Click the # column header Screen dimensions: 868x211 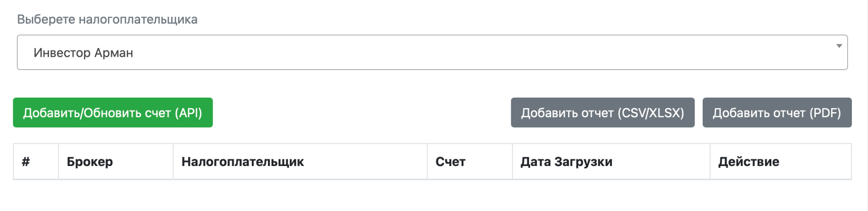click(26, 162)
